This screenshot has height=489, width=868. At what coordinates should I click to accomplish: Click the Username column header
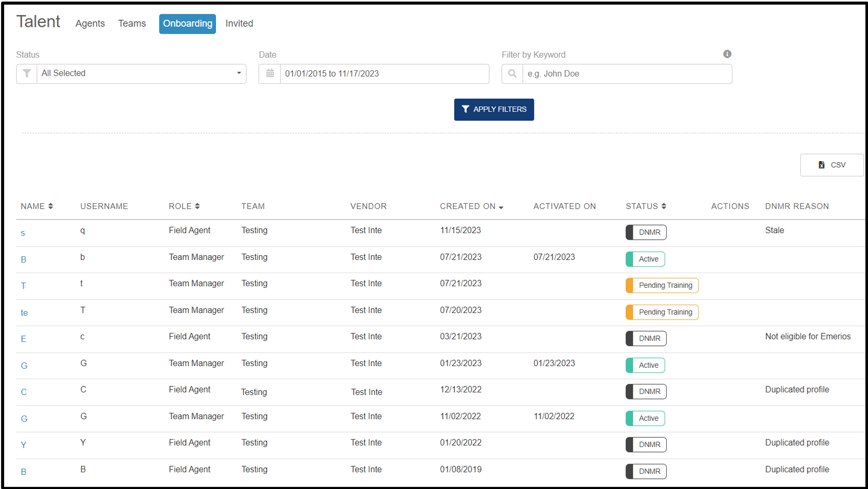coord(104,206)
